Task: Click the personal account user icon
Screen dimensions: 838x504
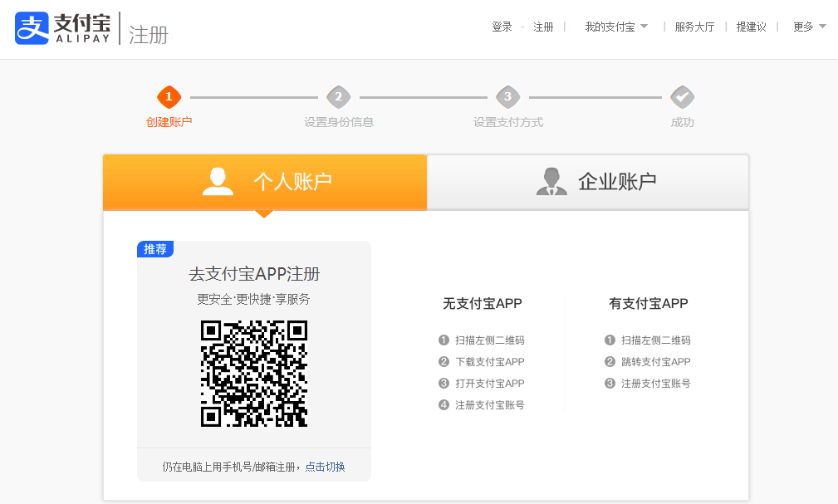Action: [x=218, y=182]
